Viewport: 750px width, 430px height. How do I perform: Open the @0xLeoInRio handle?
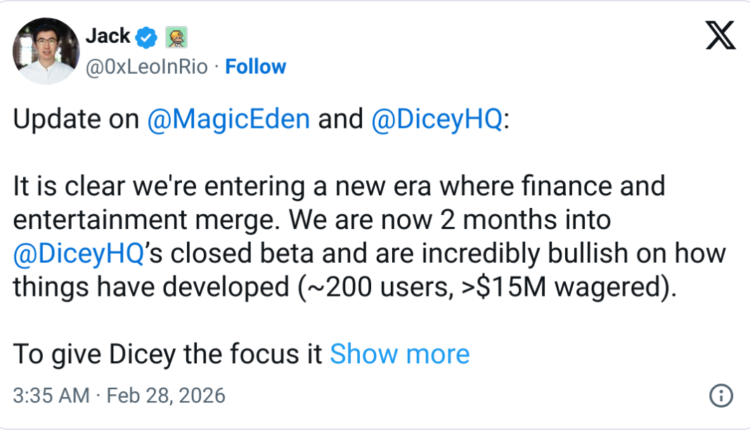(150, 67)
